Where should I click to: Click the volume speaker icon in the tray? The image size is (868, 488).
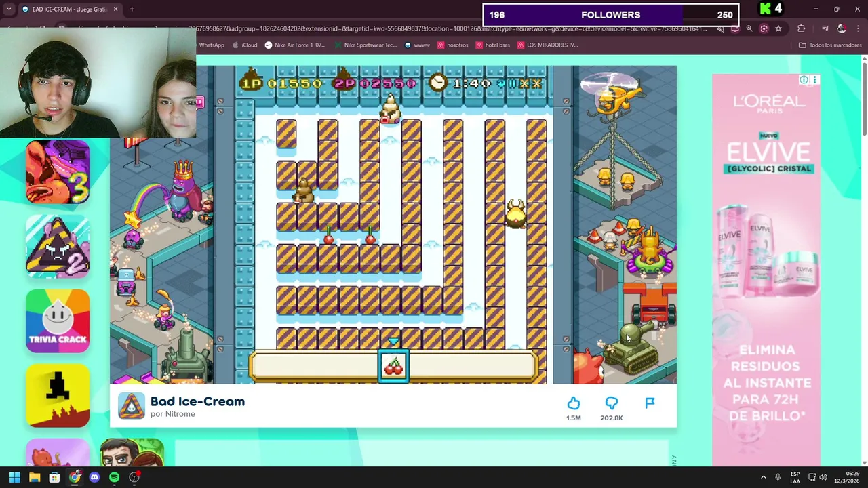pos(823,478)
